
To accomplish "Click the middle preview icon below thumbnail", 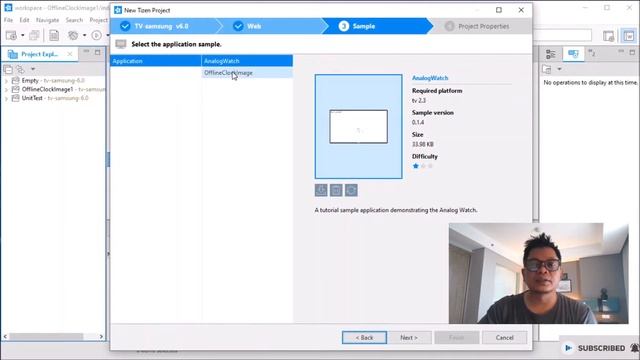I will (x=336, y=190).
